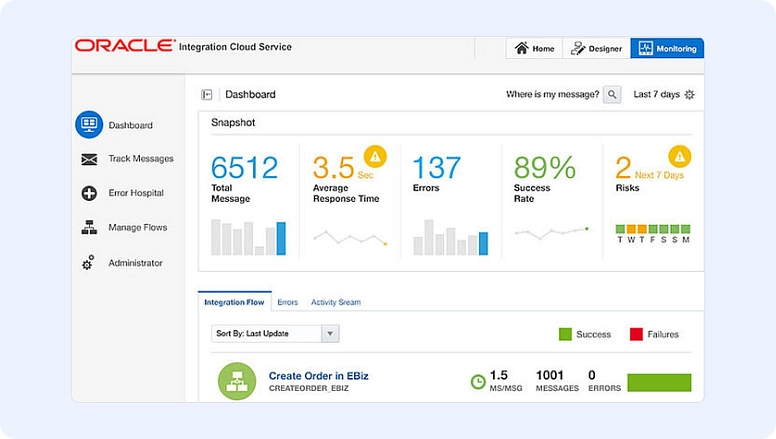Click the Snapshot heading
Viewport: 776px width, 439px height.
pos(233,122)
